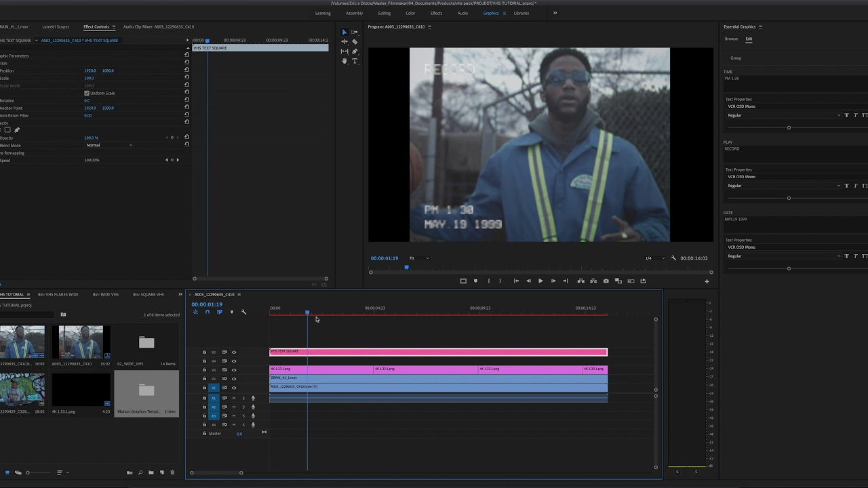
Task: Click Browse in the Essential Graphics panel
Action: tap(731, 39)
